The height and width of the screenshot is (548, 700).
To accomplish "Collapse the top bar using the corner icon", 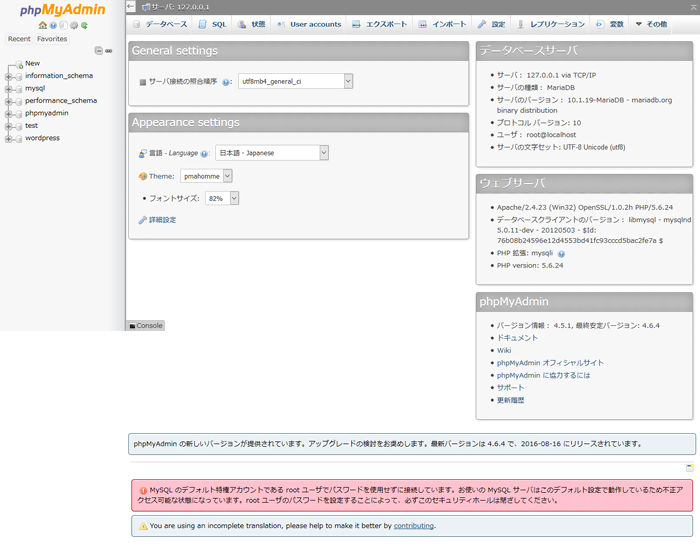I will [695, 7].
